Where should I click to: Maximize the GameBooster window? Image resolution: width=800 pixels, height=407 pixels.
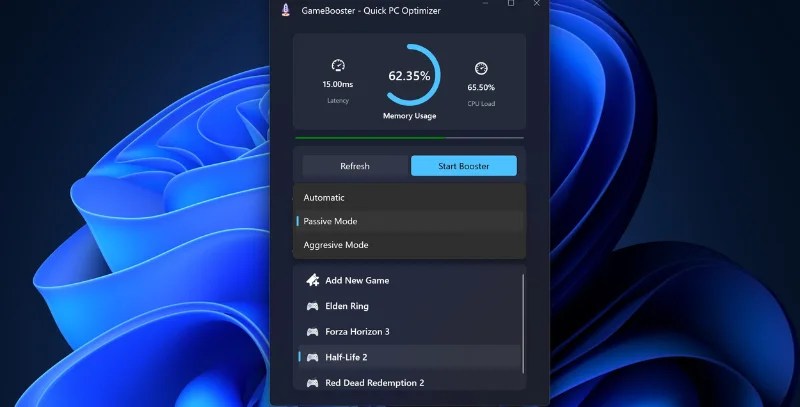pos(511,3)
